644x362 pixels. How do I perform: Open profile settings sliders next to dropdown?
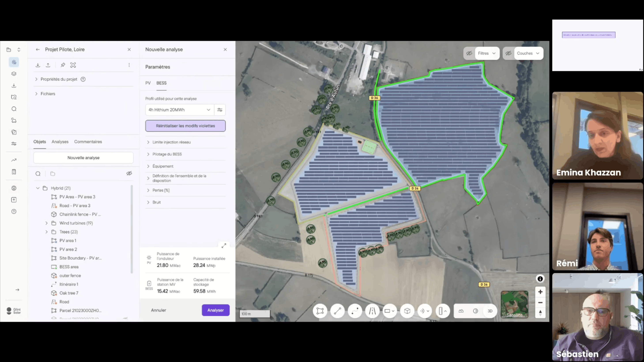tap(220, 110)
